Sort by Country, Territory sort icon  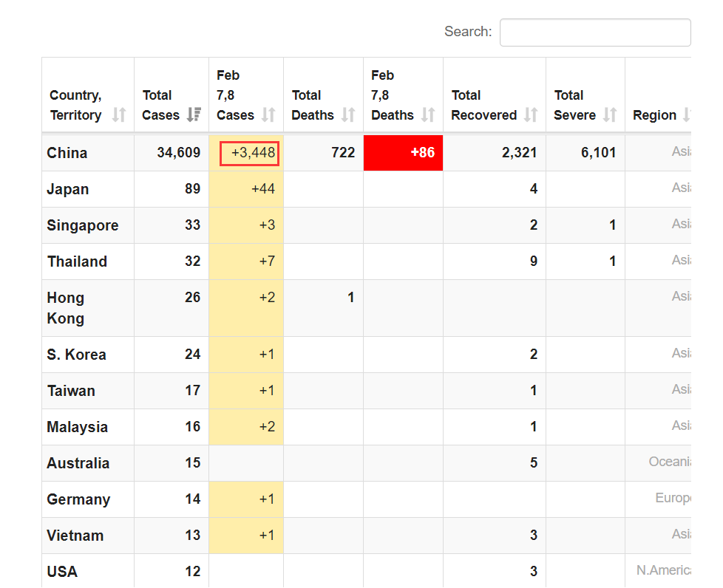pyautogui.click(x=119, y=115)
